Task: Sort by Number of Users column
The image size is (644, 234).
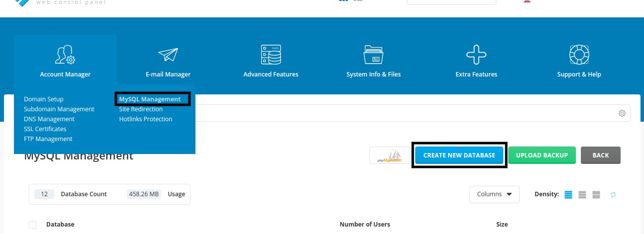Action: click(365, 225)
